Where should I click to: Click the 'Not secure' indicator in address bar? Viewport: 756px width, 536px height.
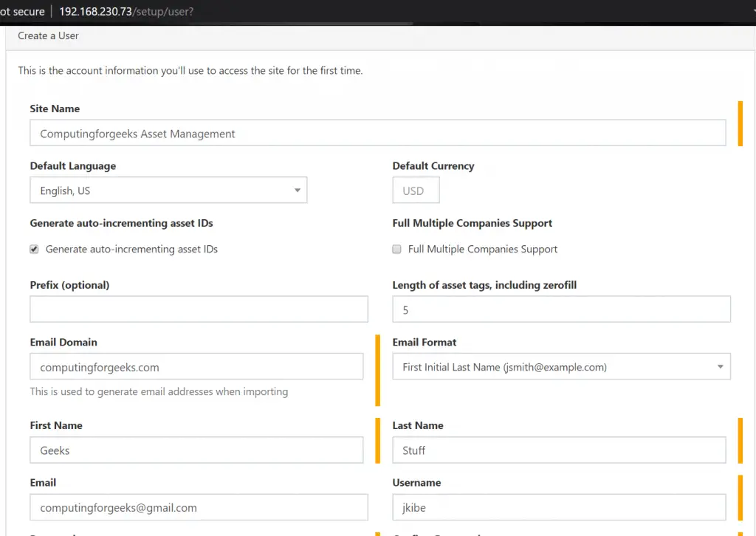[x=22, y=12]
